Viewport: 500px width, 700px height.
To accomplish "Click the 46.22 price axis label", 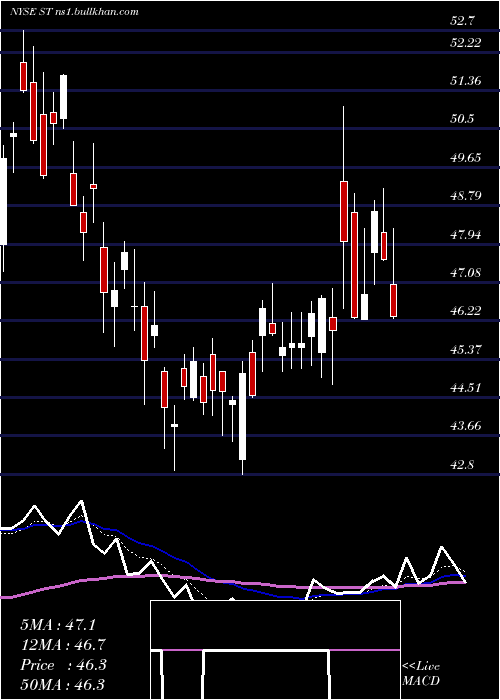I will coord(465,311).
